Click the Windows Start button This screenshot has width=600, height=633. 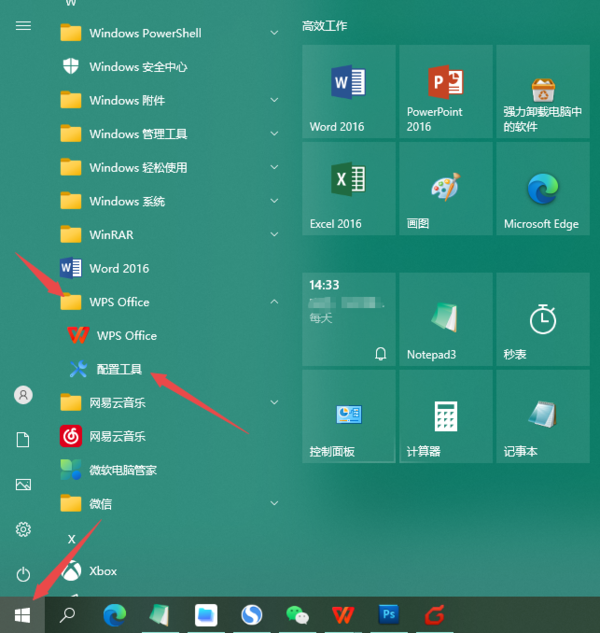pos(22,615)
